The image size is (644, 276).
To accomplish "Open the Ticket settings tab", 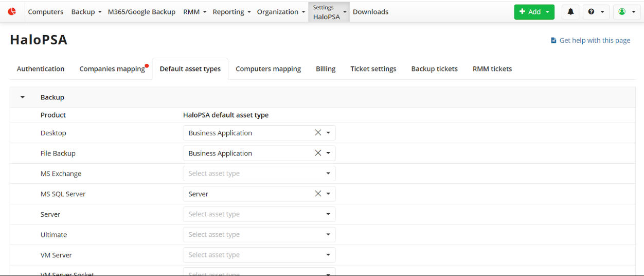I will pyautogui.click(x=373, y=69).
